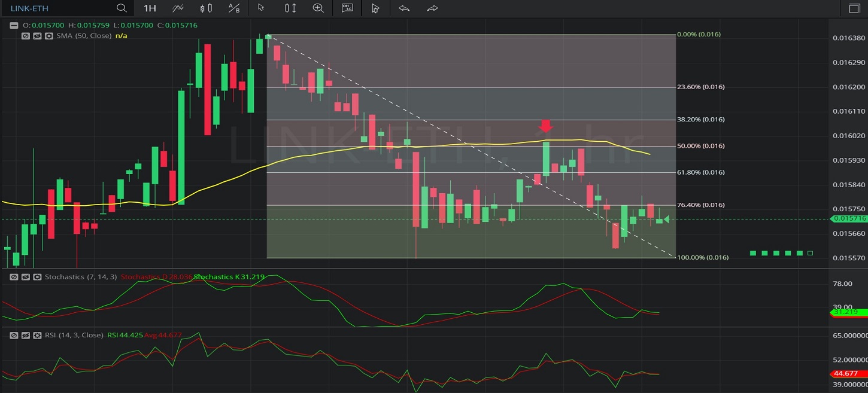Screen dimensions: 868x393
Task: Hide the Stochastics (7, 14, 3) indicator
Action: (25, 277)
